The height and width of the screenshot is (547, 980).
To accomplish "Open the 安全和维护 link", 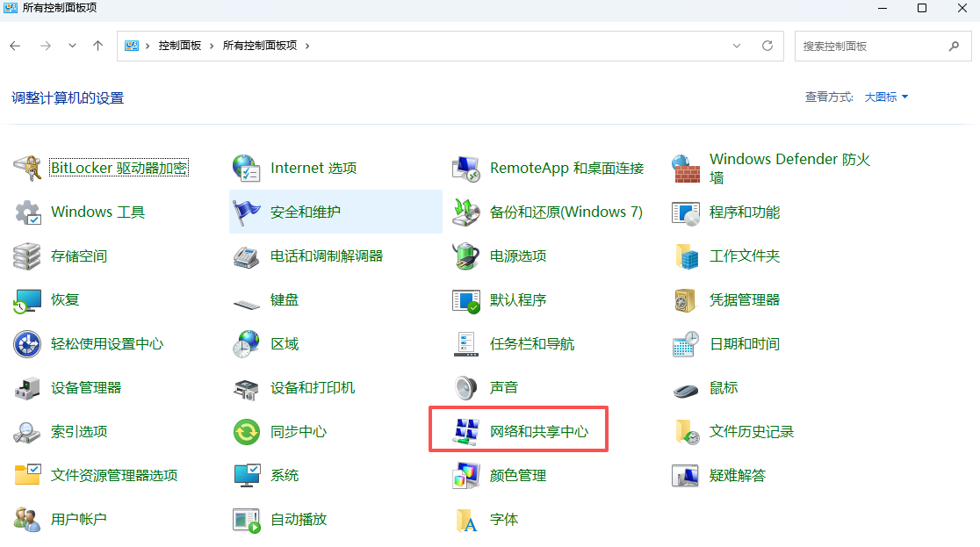I will tap(306, 212).
